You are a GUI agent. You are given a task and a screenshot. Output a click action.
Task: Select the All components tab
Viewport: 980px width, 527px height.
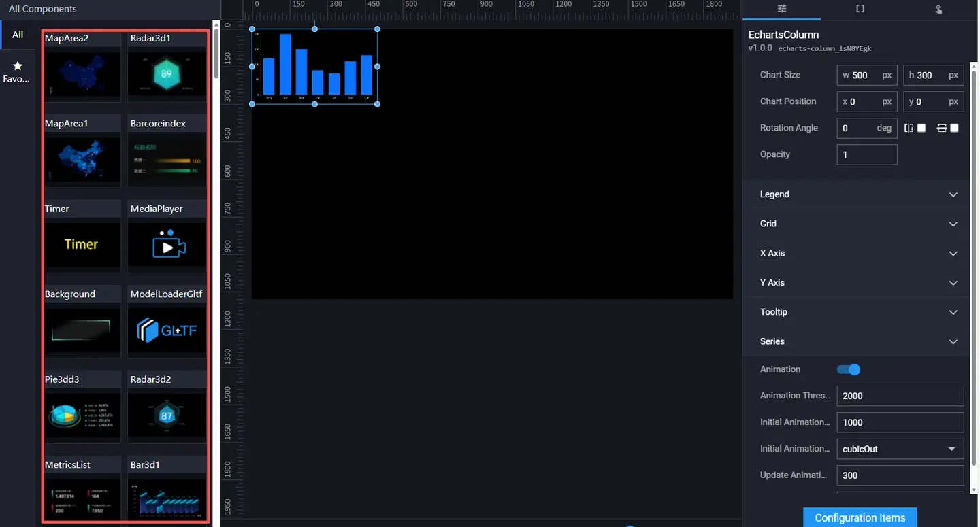18,35
